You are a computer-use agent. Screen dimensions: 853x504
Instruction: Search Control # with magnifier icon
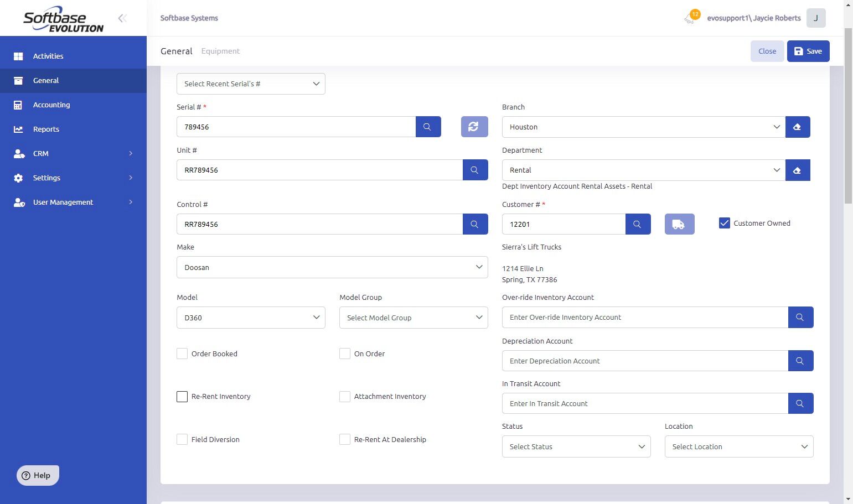(475, 224)
